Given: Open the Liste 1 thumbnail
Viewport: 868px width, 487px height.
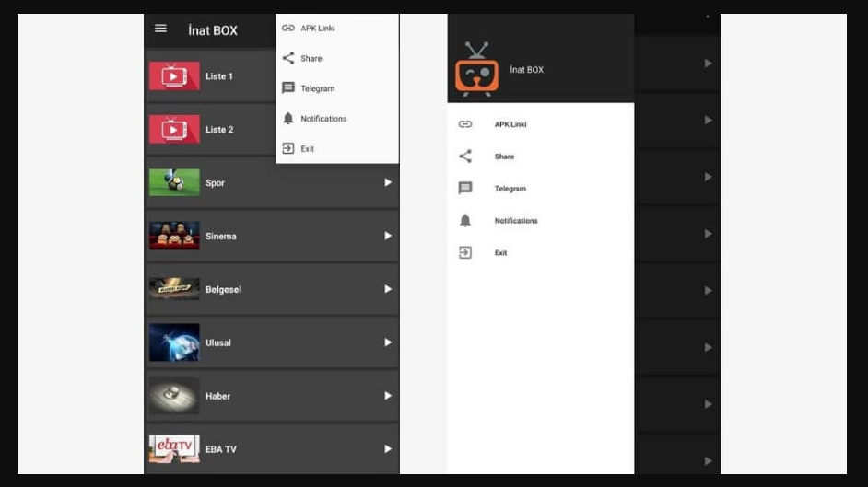Looking at the screenshot, I should coord(174,75).
